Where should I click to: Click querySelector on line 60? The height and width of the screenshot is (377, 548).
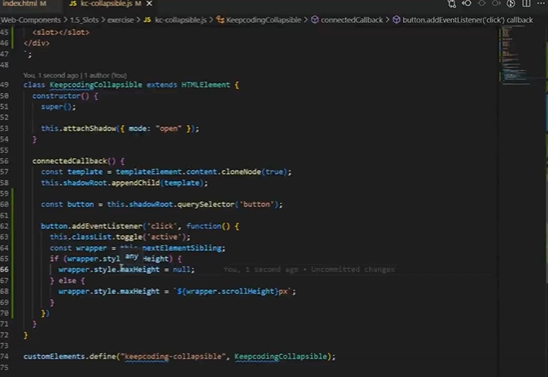206,204
